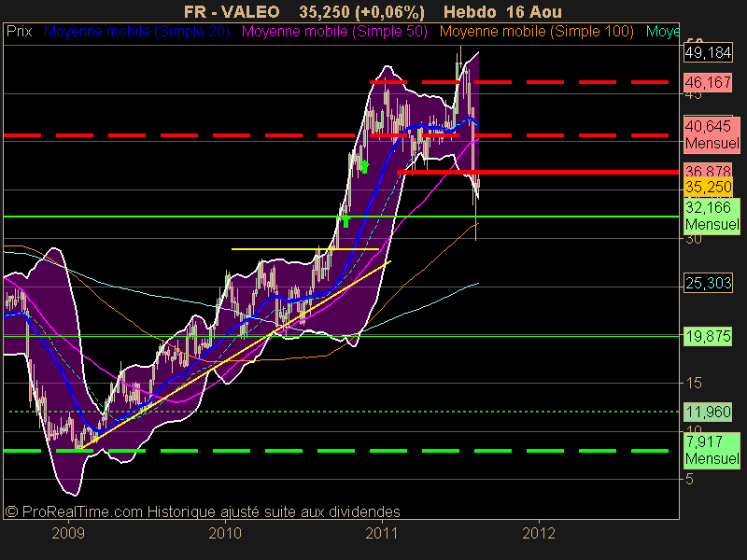Click the 2011 time axis label
747x560 pixels.
coord(382,533)
